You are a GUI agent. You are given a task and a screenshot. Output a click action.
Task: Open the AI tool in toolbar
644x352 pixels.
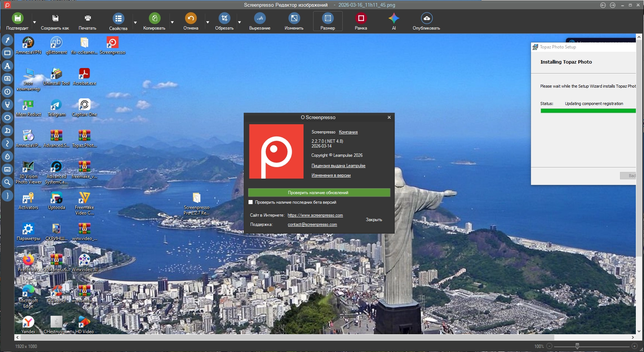tap(394, 18)
